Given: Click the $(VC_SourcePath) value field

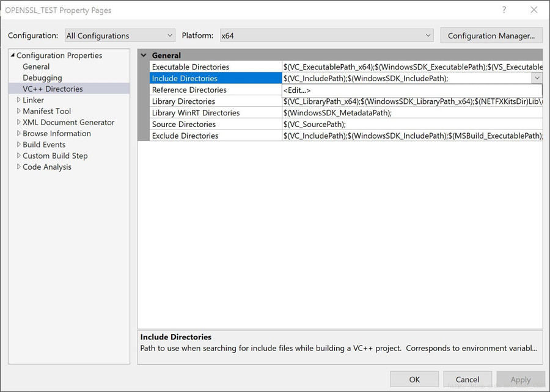Looking at the screenshot, I should [x=413, y=125].
